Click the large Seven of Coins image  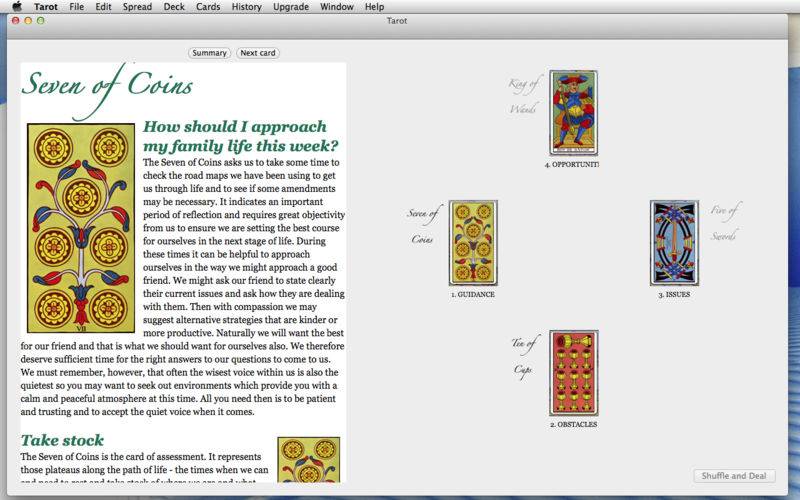[x=81, y=228]
